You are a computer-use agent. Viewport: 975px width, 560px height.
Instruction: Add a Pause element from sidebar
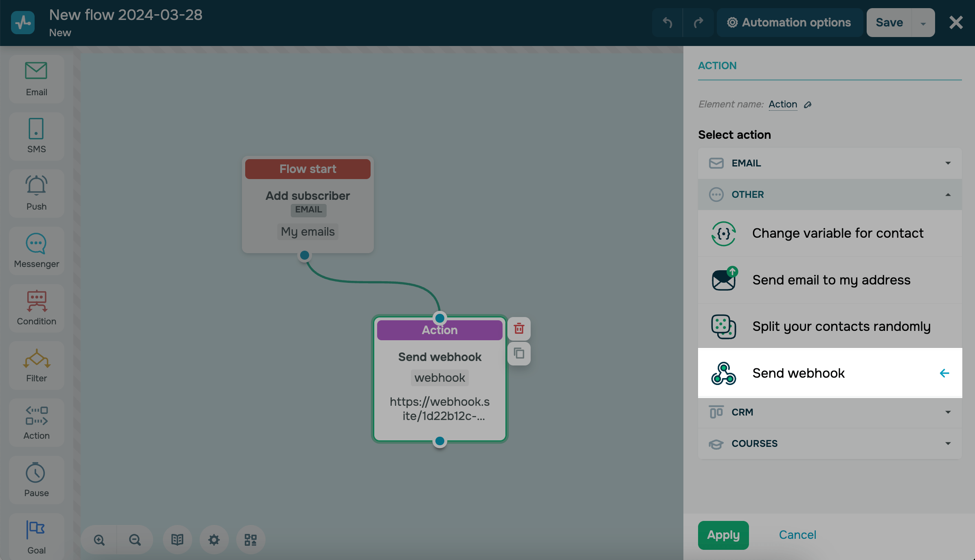[x=37, y=480]
